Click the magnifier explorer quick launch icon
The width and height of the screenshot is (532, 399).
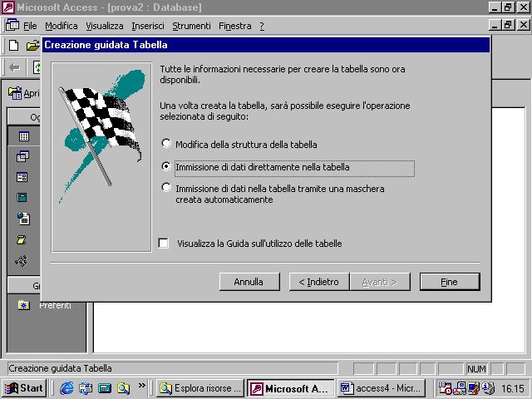tap(124, 388)
